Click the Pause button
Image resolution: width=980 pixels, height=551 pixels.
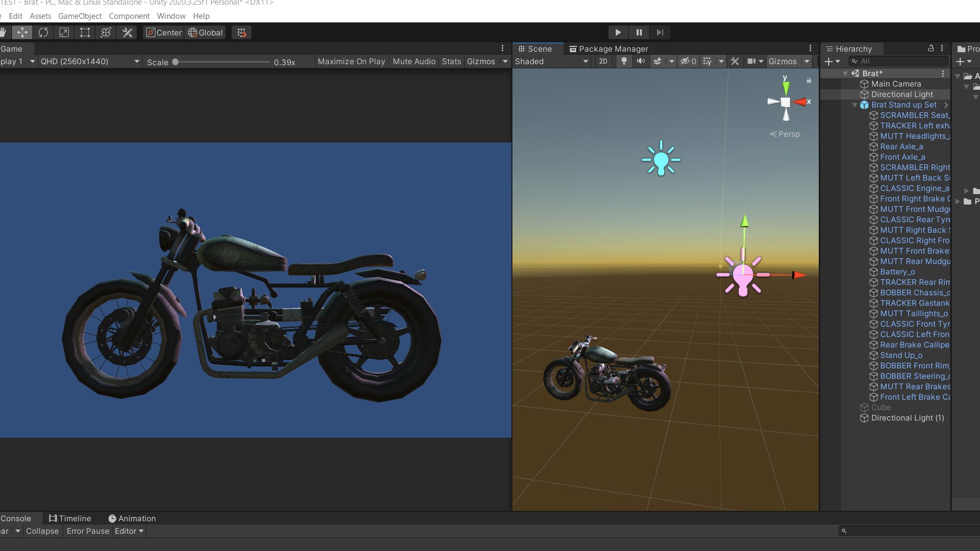[x=639, y=32]
